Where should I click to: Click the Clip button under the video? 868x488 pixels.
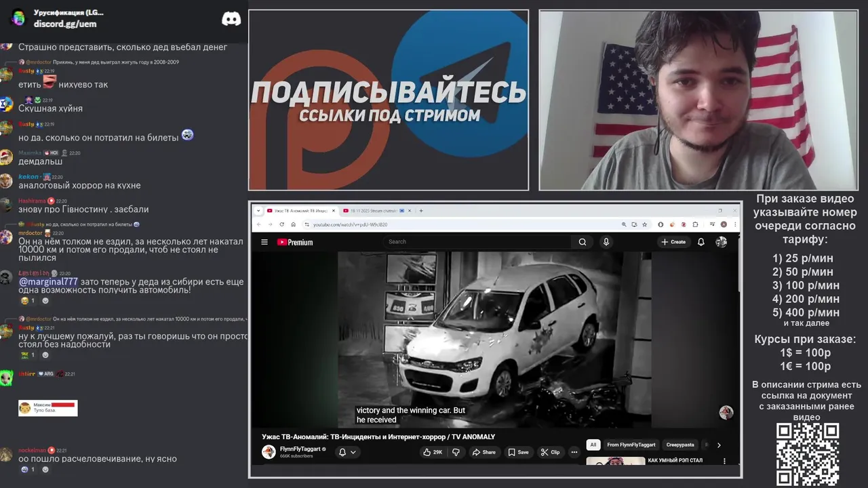(x=550, y=452)
